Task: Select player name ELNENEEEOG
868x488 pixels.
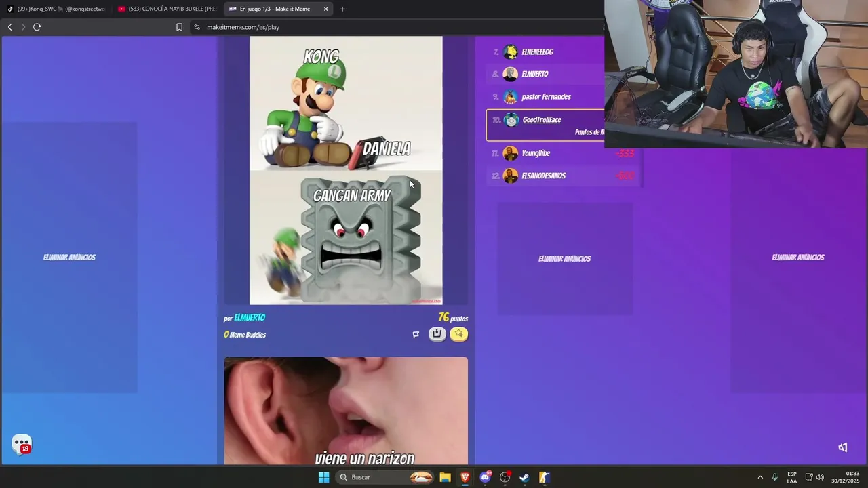Action: point(538,52)
